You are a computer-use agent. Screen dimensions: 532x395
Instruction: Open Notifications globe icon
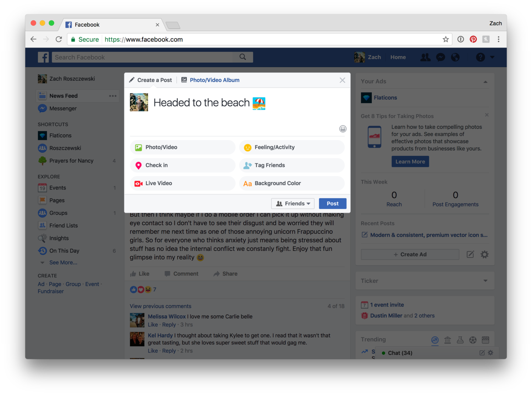(x=455, y=57)
